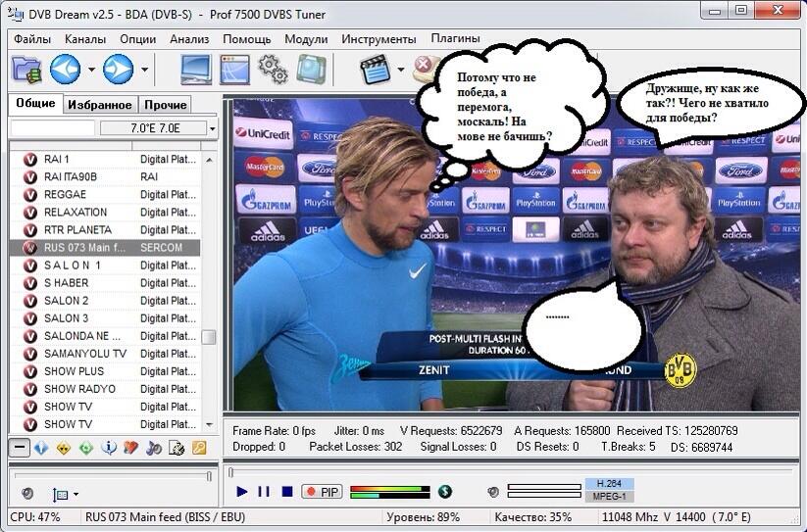Click the channel search input field

pyautogui.click(x=53, y=128)
